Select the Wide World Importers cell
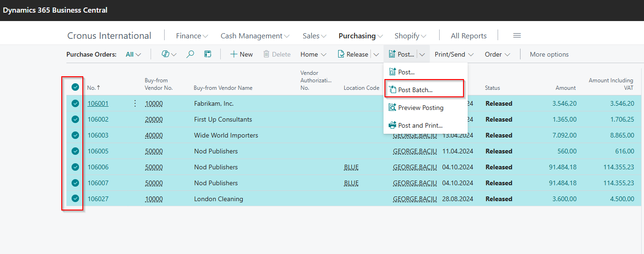644x254 pixels. (226, 135)
